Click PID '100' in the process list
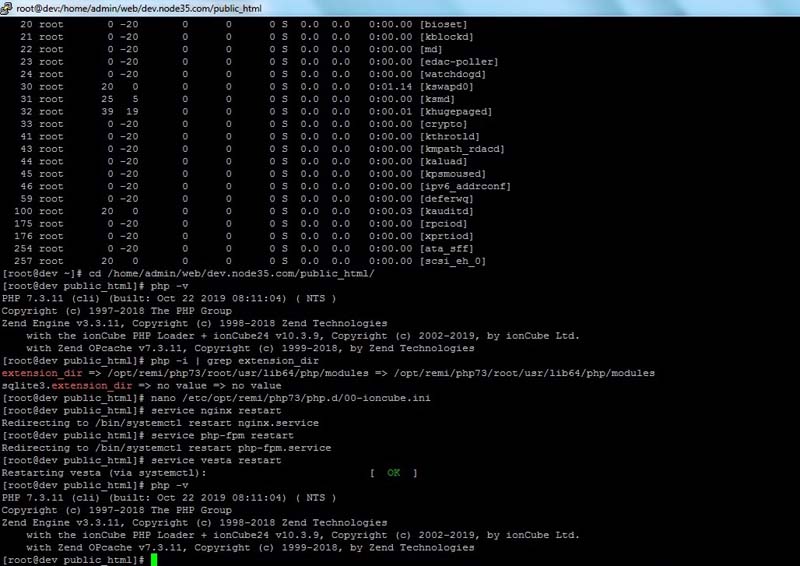The width and height of the screenshot is (800, 566). click(x=23, y=211)
